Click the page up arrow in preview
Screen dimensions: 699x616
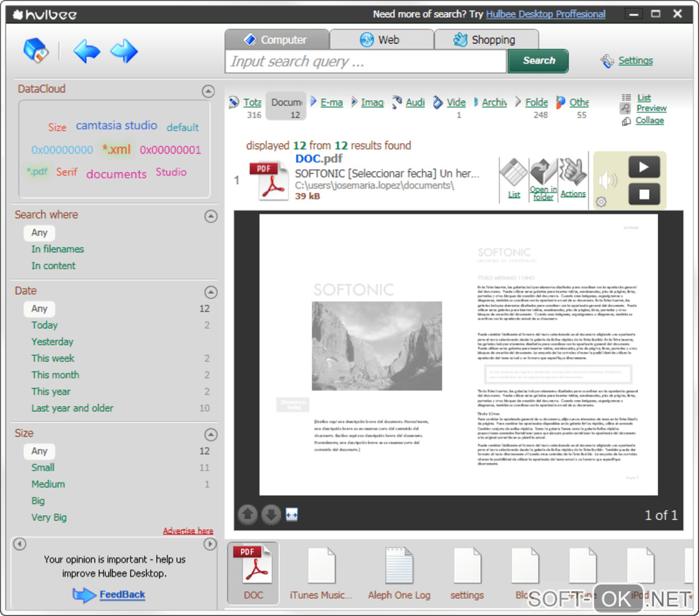click(x=248, y=515)
